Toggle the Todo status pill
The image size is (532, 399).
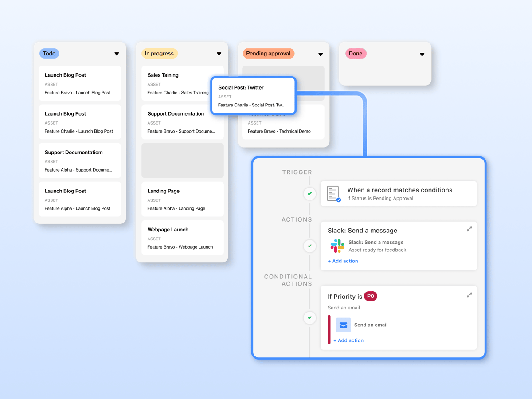(x=49, y=53)
